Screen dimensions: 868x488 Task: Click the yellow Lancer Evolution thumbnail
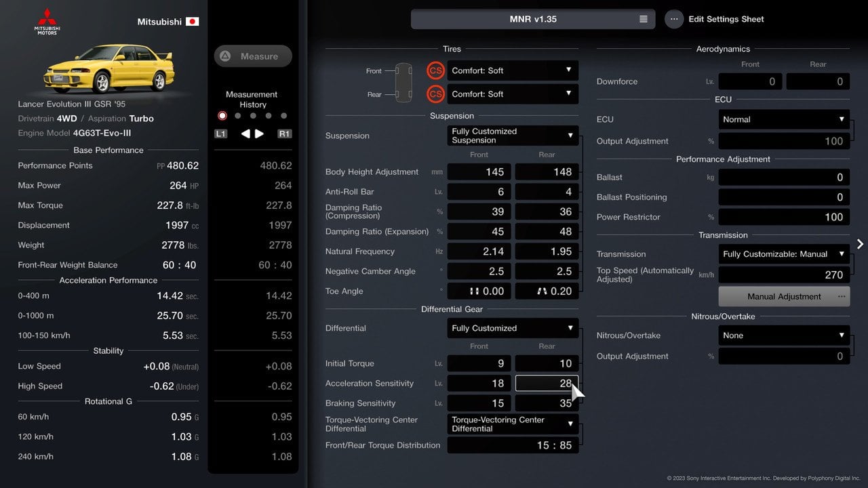point(109,68)
